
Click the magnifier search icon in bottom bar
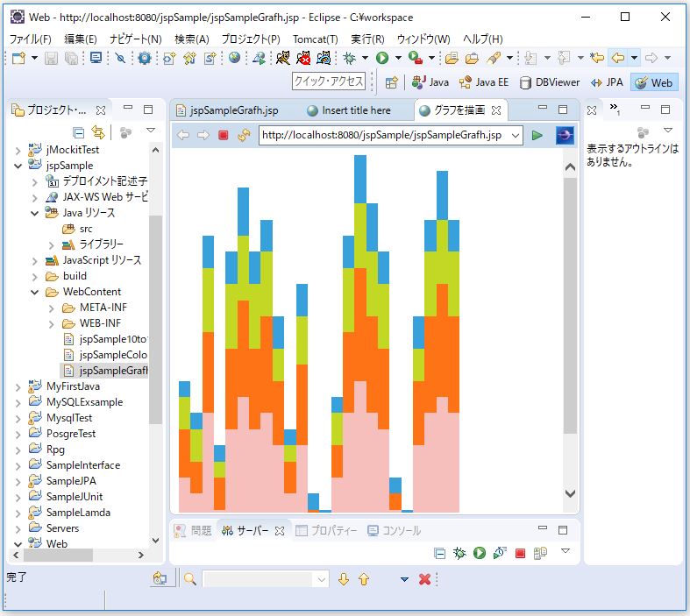[190, 579]
